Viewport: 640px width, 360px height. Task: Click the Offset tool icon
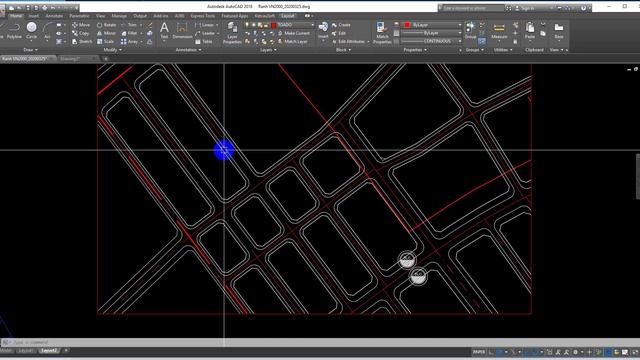[x=150, y=41]
